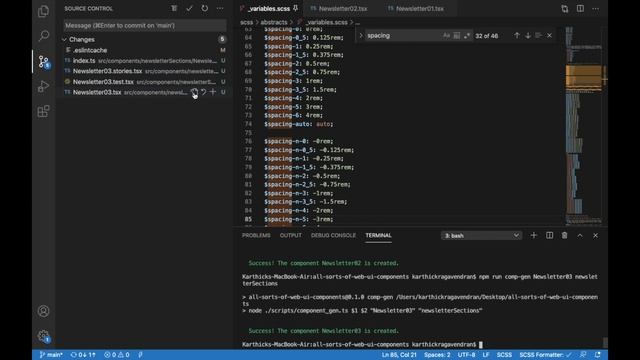Click the commit message input field

click(x=145, y=25)
